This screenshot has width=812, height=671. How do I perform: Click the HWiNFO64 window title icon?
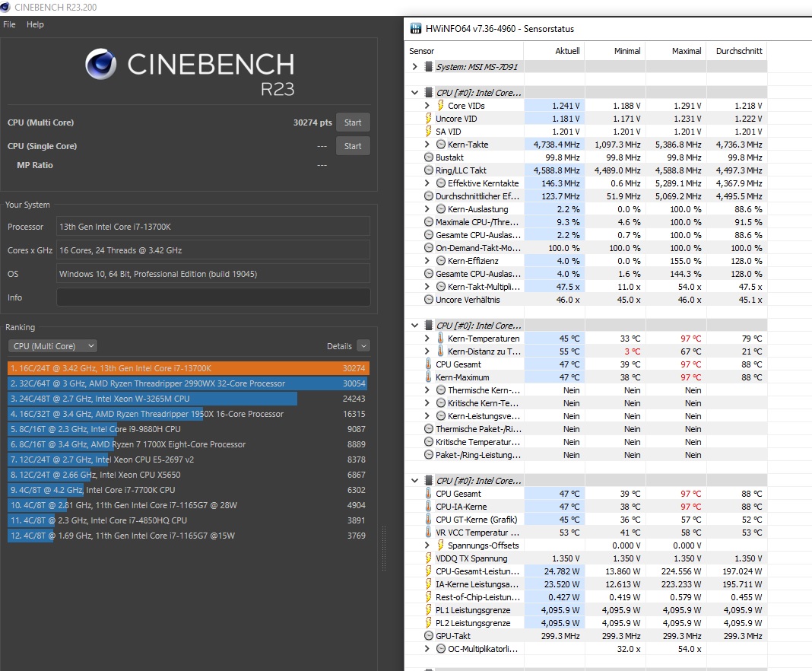tap(415, 28)
